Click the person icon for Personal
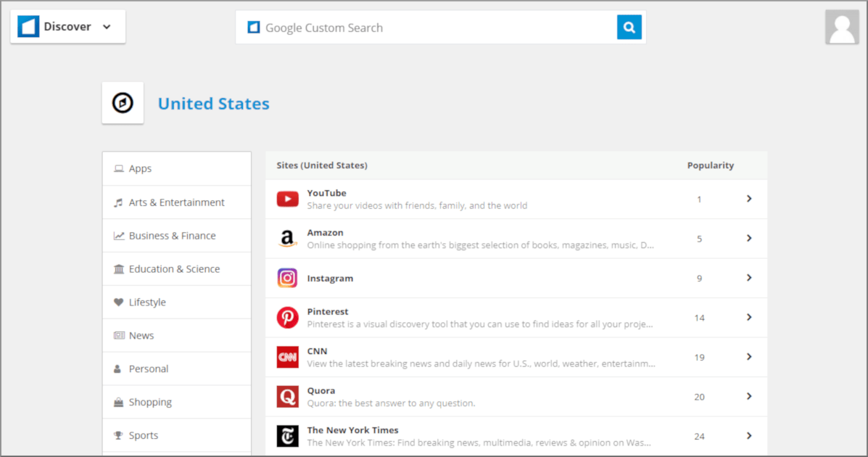The height and width of the screenshot is (457, 868). point(117,369)
